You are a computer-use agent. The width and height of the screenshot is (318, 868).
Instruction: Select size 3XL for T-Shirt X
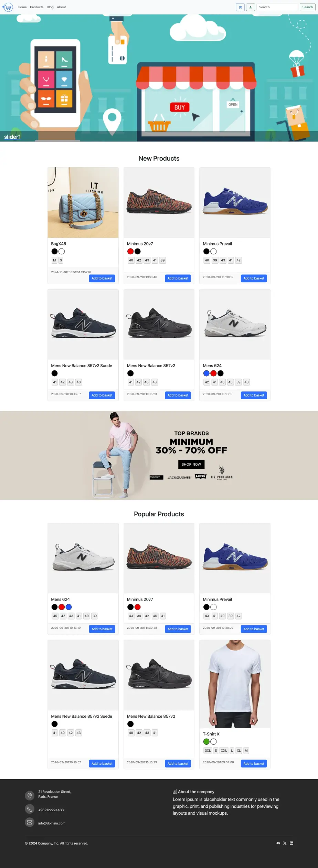[x=208, y=751]
